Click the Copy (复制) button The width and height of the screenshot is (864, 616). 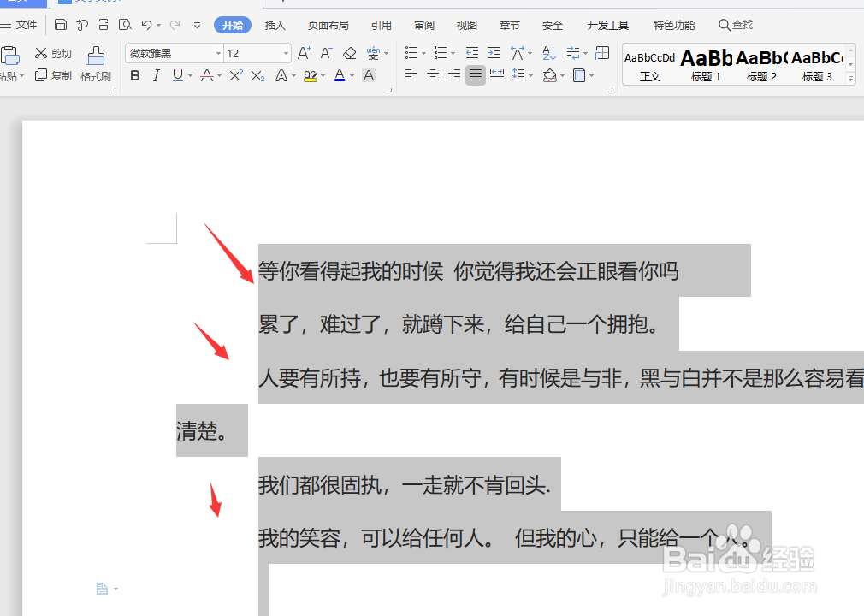point(53,75)
